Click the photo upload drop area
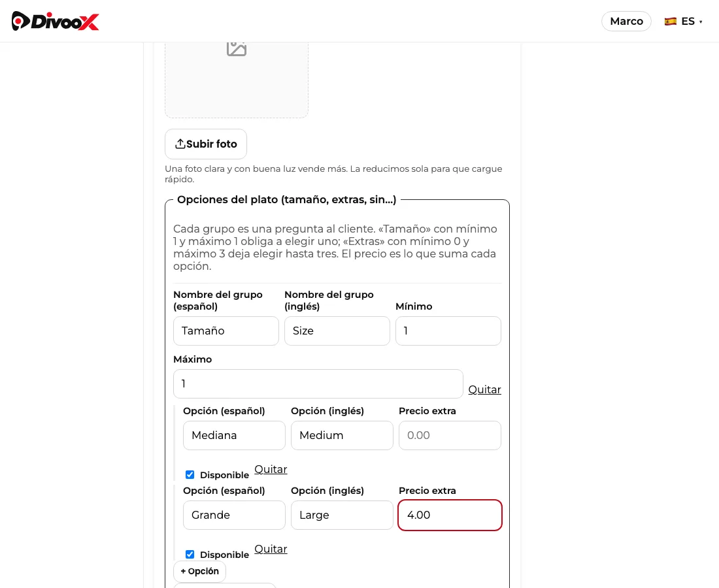Image resolution: width=719 pixels, height=588 pixels. coord(237,80)
